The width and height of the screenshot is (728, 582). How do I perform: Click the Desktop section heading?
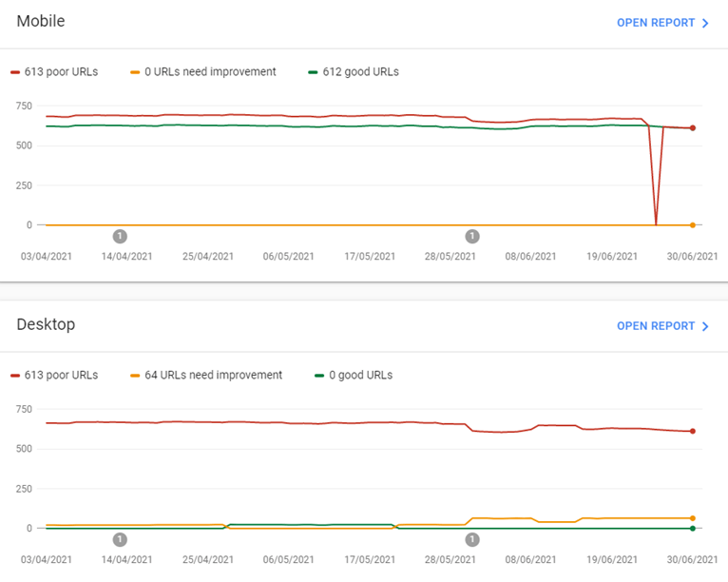tap(46, 324)
